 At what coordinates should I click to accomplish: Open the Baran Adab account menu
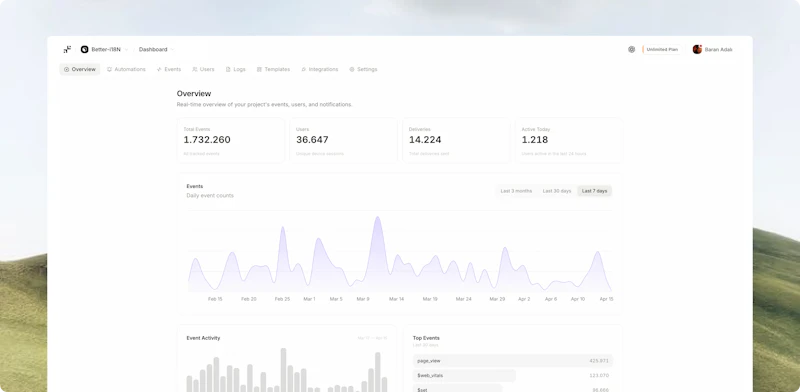coord(713,50)
